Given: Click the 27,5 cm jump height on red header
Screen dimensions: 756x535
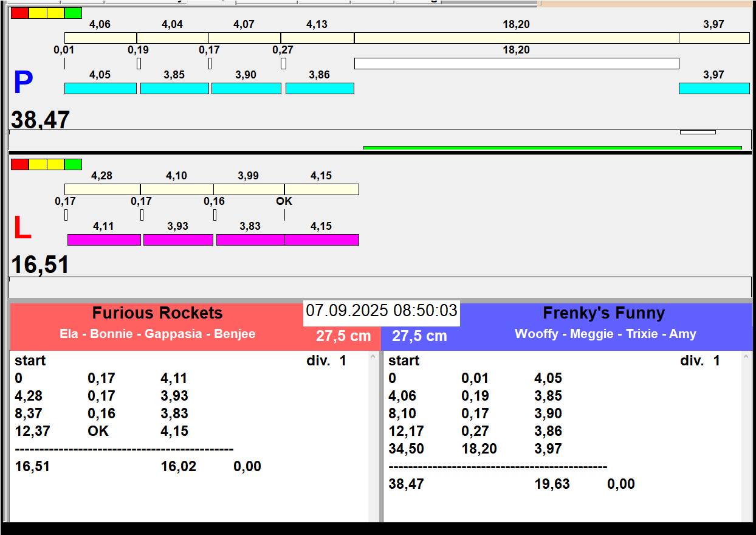Looking at the screenshot, I should pos(343,336).
